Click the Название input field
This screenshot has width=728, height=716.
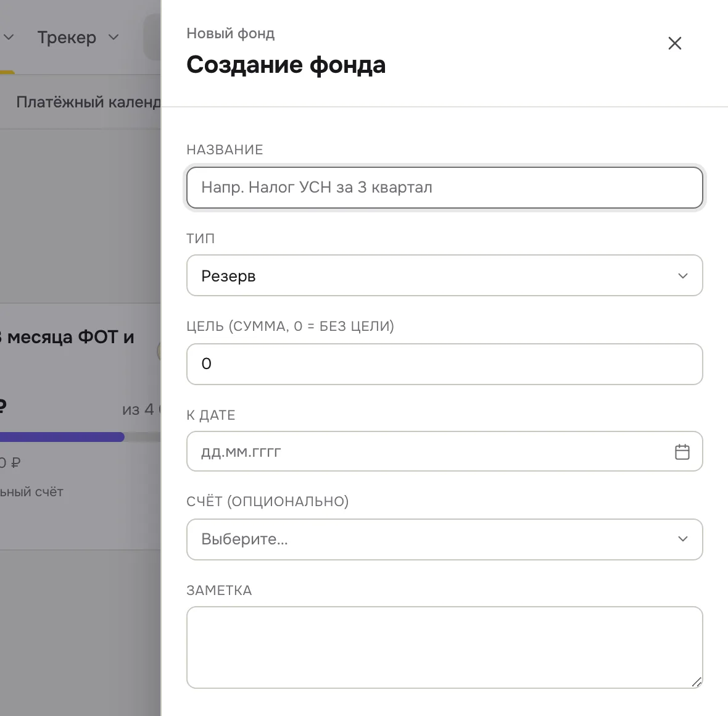(x=444, y=188)
